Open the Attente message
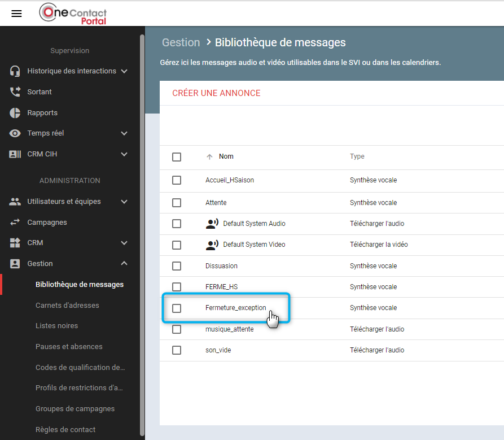 (216, 203)
